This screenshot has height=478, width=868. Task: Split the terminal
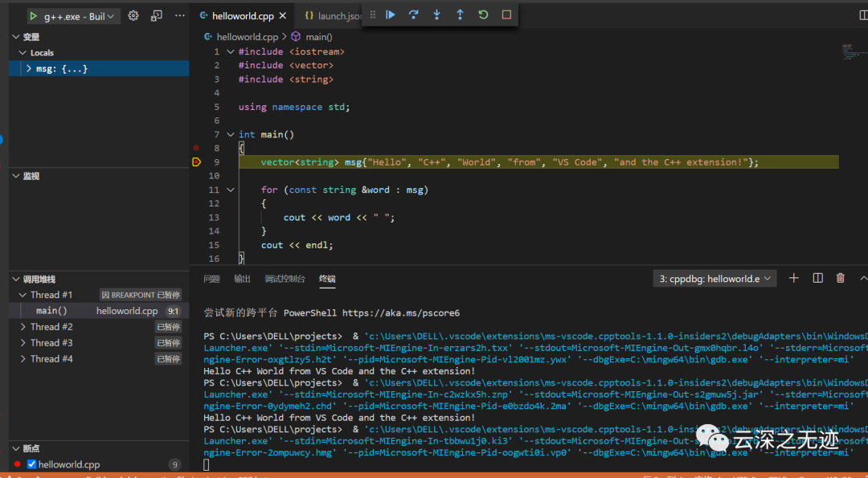click(x=817, y=278)
